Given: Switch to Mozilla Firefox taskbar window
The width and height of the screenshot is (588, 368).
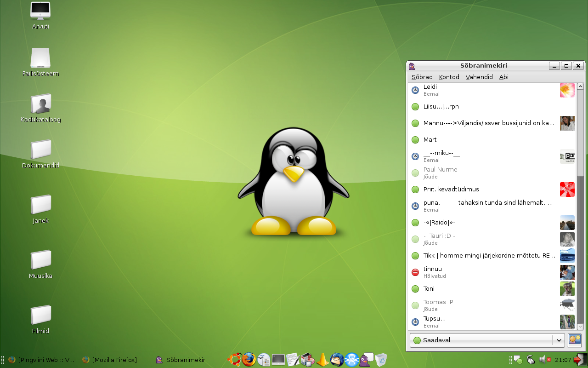Looking at the screenshot, I should tap(109, 360).
